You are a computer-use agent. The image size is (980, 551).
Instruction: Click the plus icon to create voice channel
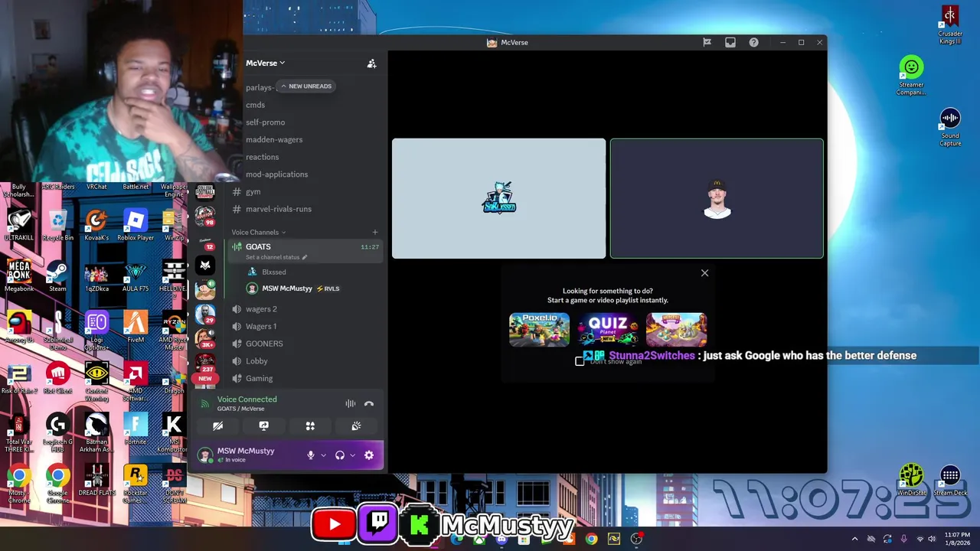(374, 232)
